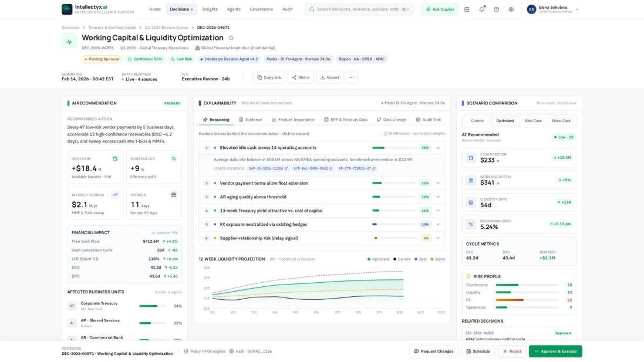Select the Current scenario option
Viewport: 644px width, 362px height.
[477, 121]
